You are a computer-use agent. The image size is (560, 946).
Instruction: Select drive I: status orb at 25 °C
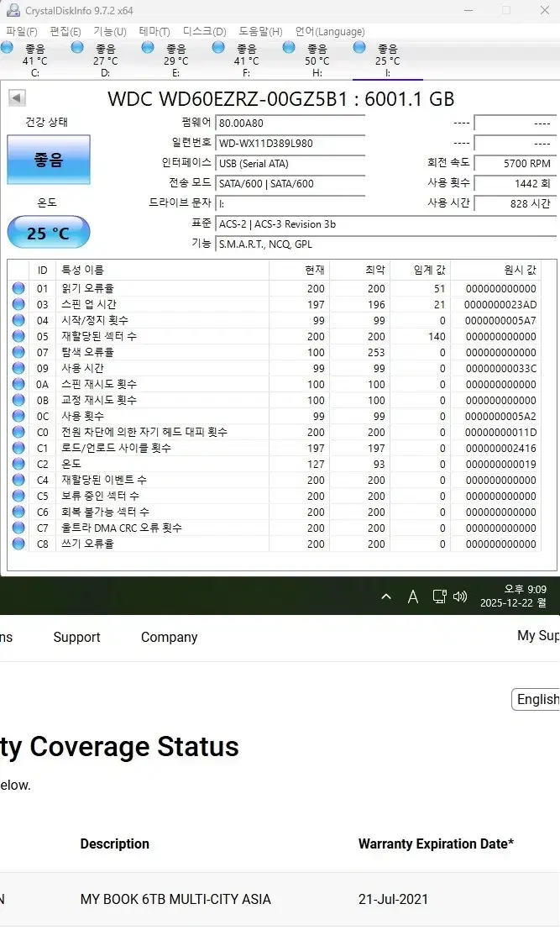pos(359,47)
